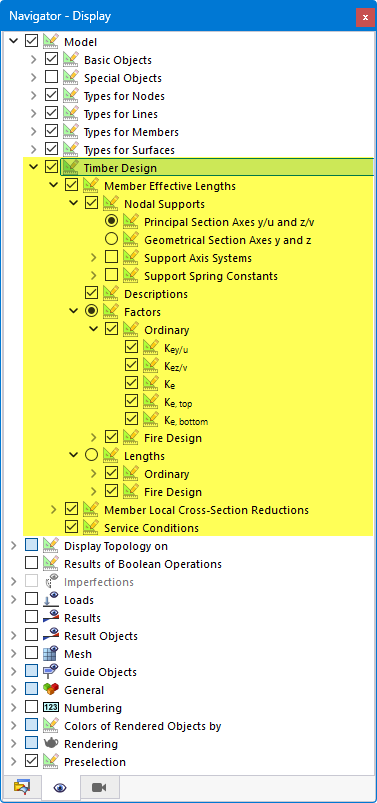Click the Numbering 123 icon
Image resolution: width=377 pixels, height=803 pixels.
(51, 708)
